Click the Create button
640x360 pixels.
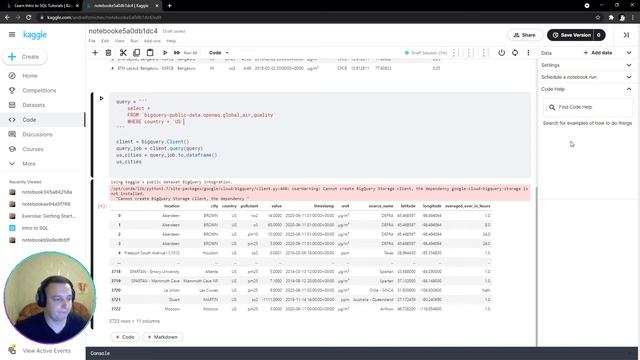[24, 57]
